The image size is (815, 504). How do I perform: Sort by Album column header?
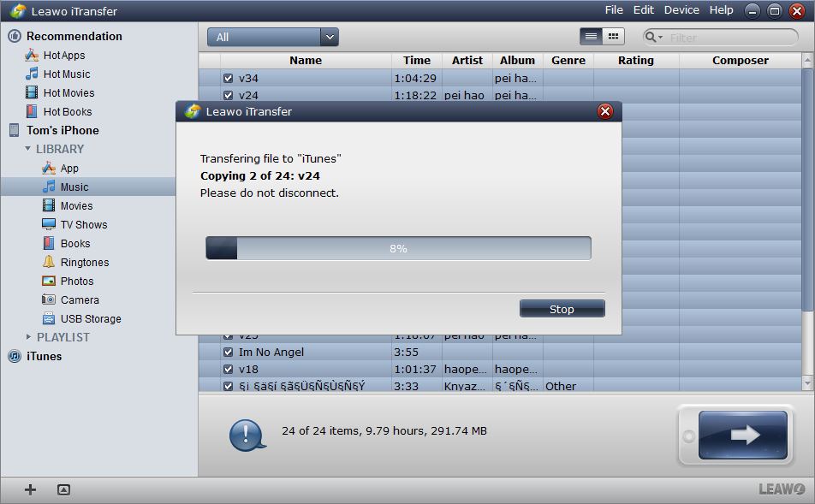tap(517, 60)
